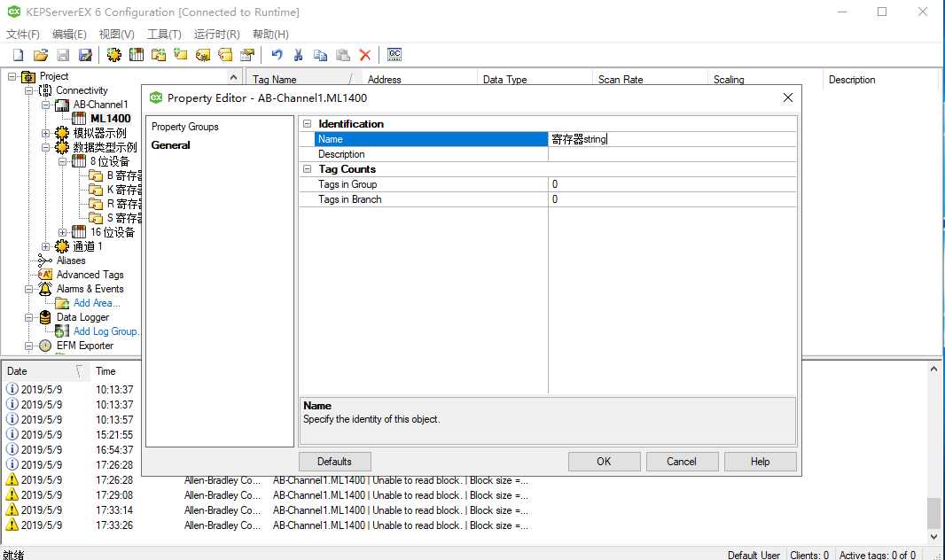Click the Name input field with 寄存器string
945x560 pixels.
click(x=672, y=139)
